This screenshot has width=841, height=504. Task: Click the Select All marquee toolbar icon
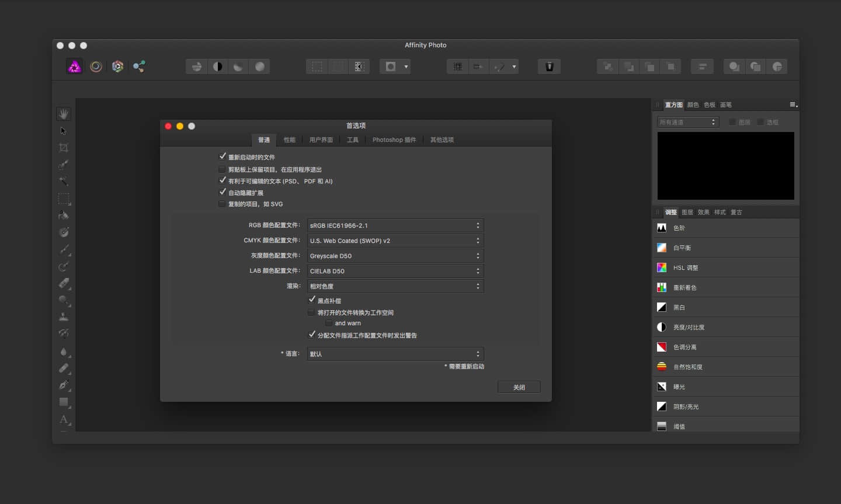tap(317, 67)
